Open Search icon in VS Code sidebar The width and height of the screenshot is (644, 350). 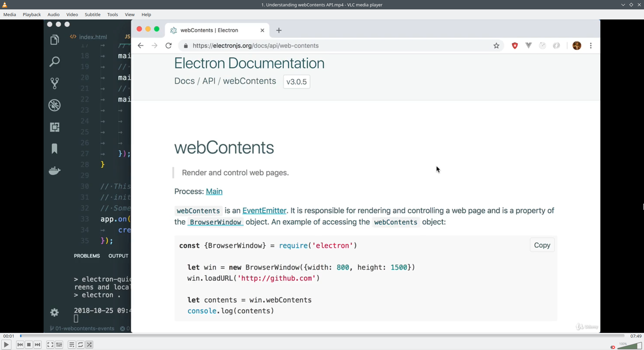(x=55, y=61)
